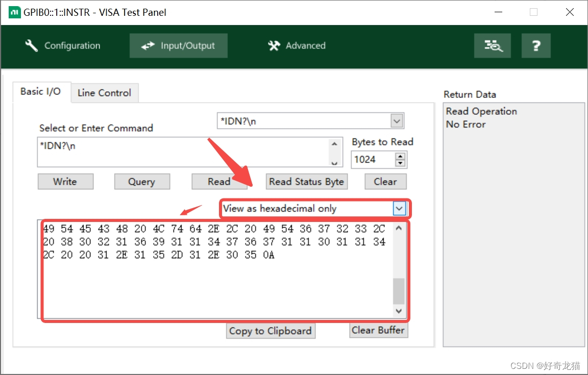Open help with question mark icon
This screenshot has height=375, width=588.
(536, 46)
